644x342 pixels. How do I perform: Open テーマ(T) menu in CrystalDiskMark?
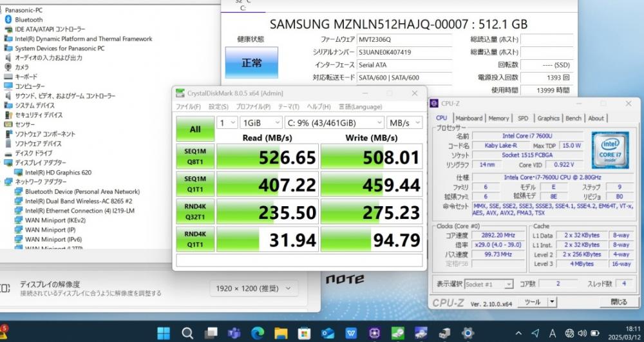[289, 107]
